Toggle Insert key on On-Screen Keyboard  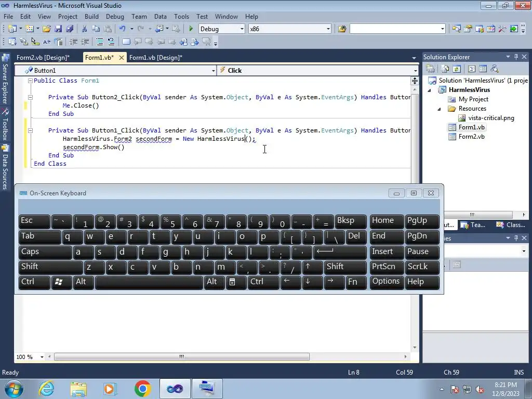point(387,252)
